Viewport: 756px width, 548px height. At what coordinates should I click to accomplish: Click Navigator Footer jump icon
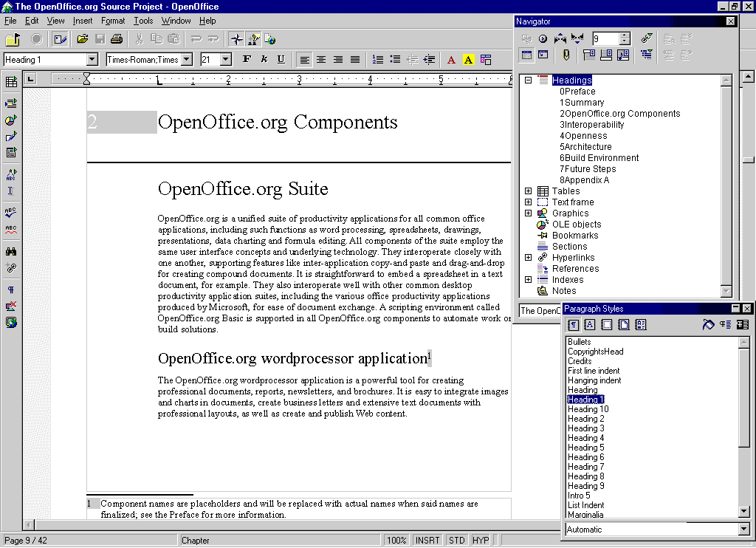606,55
